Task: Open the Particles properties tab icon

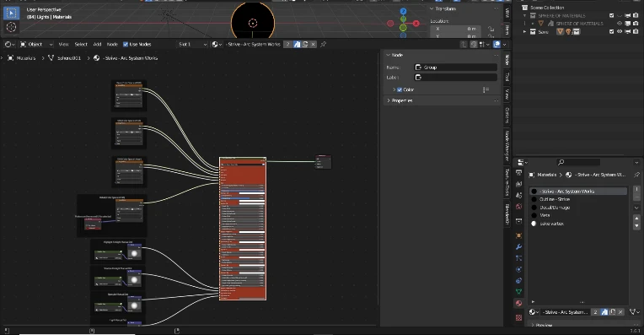Action: (x=518, y=258)
